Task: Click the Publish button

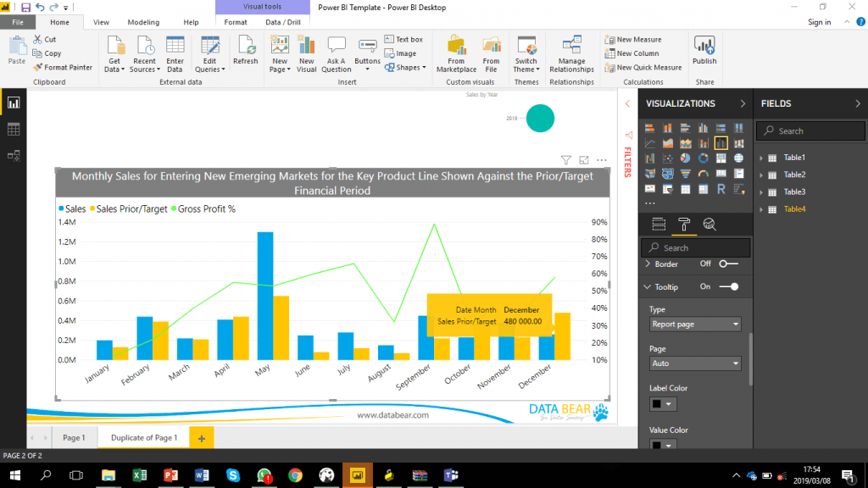Action: point(704,51)
